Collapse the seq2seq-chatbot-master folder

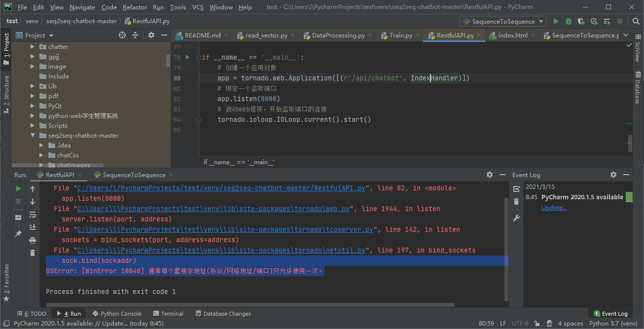[x=33, y=135]
